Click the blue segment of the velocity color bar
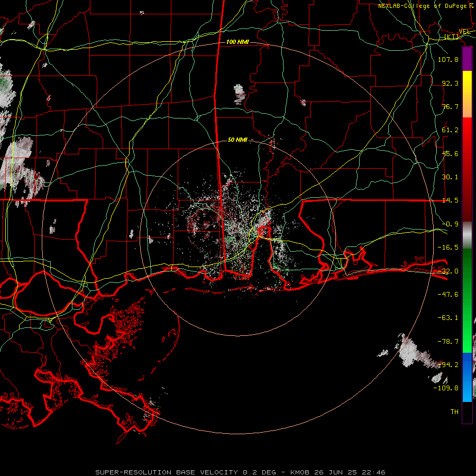This screenshot has width=476, height=476. pyautogui.click(x=467, y=377)
